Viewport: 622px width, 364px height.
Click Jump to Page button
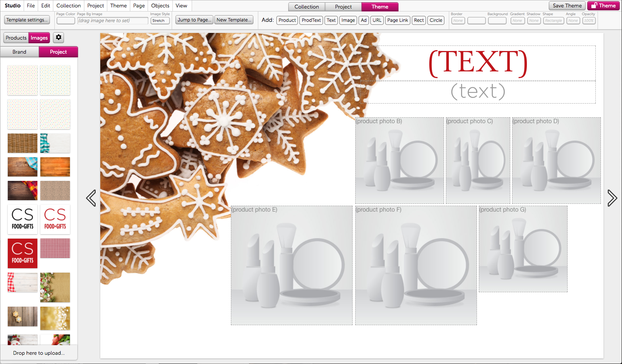click(194, 20)
